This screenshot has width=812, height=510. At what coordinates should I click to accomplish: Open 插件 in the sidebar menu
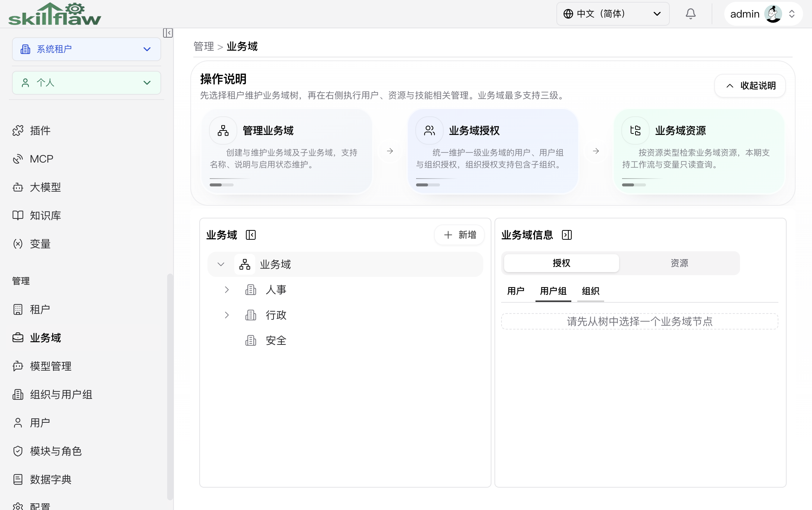[x=40, y=130]
